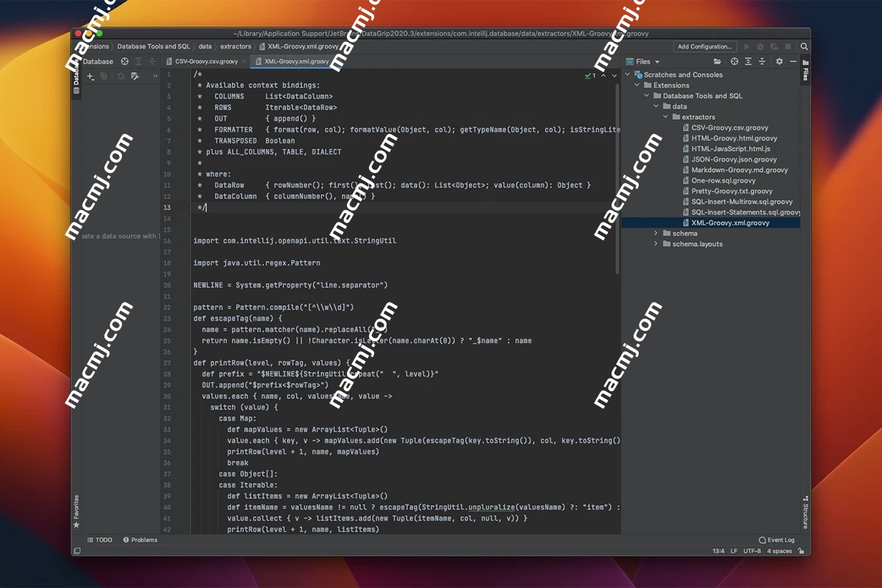Collapse the Scratches and Consoles node

click(626, 74)
